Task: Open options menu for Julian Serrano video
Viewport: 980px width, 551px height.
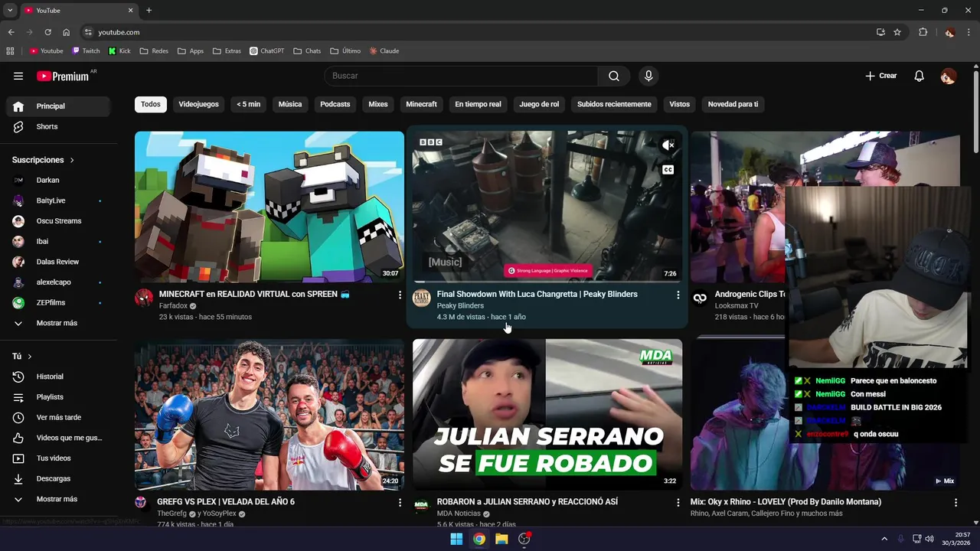Action: 678,503
